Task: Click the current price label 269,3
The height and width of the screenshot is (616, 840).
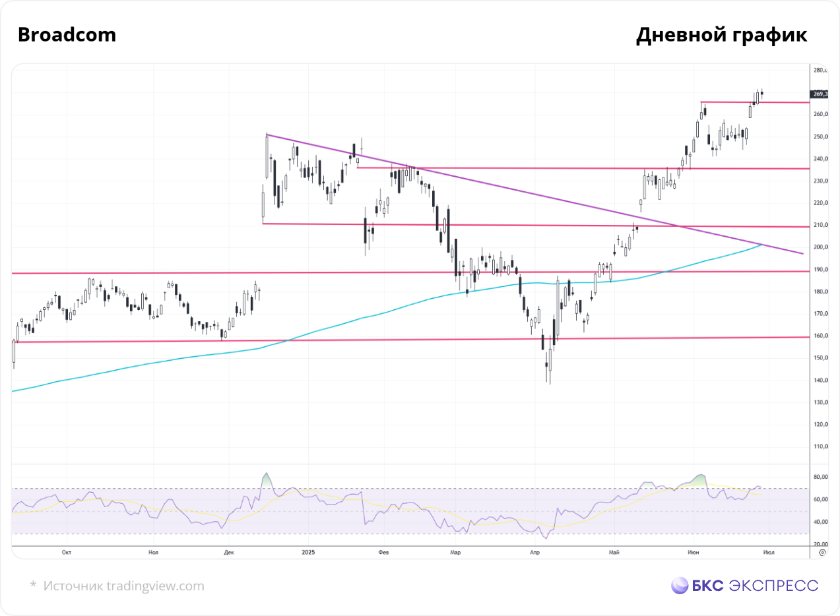Action: 820,94
